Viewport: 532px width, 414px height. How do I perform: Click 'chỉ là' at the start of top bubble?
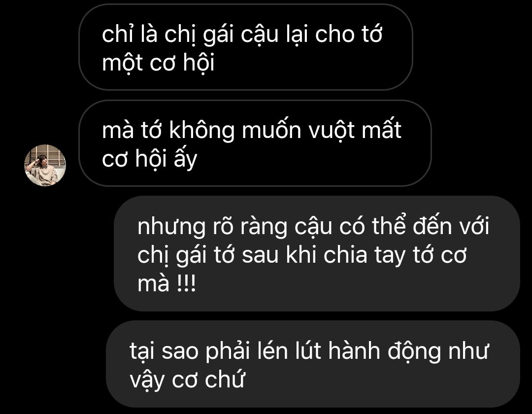(130, 34)
